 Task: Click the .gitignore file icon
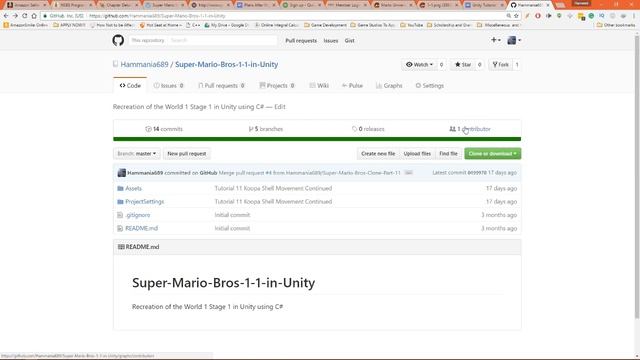[x=120, y=215]
